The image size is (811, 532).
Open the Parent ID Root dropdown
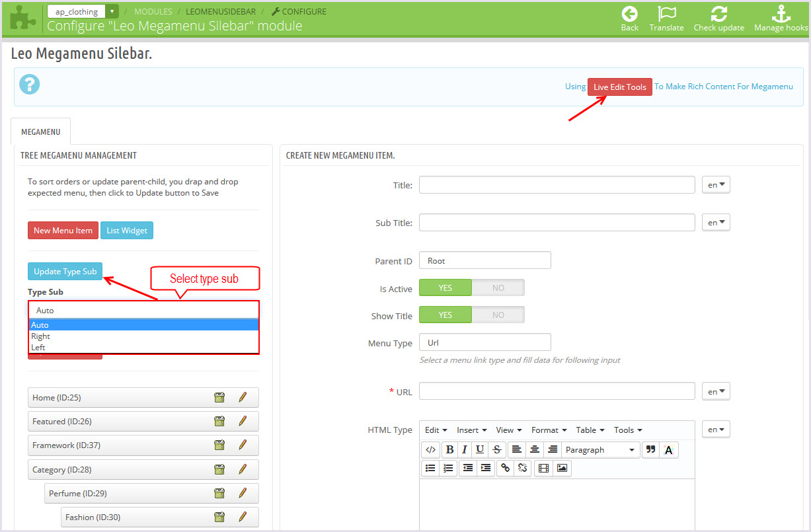pyautogui.click(x=485, y=260)
